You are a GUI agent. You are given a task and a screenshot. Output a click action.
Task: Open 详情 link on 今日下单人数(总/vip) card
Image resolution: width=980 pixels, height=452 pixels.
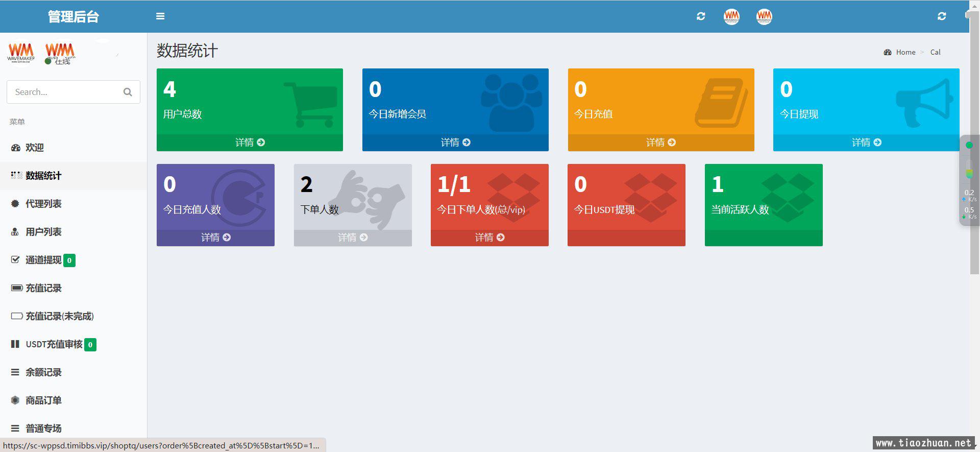pos(489,237)
